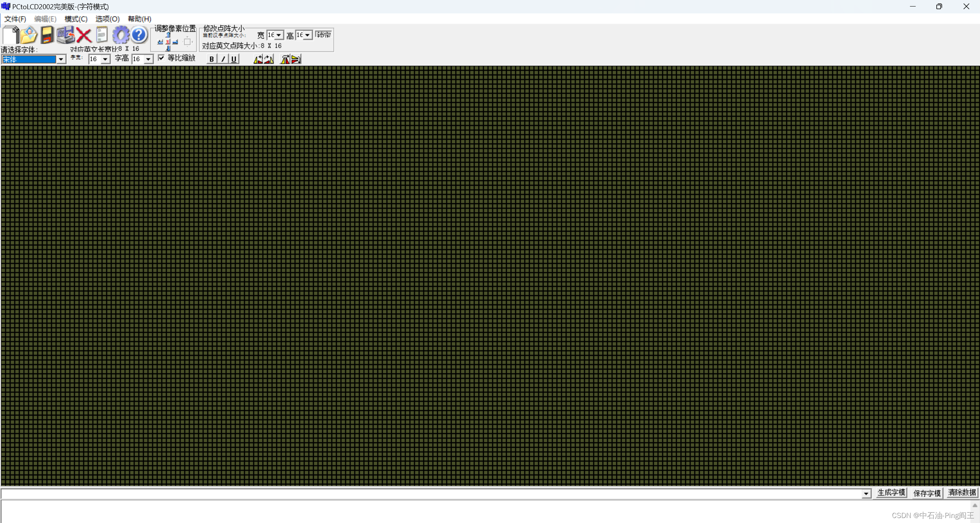Open the 宋体 font dropdown
Image resolution: width=980 pixels, height=523 pixels.
coord(61,59)
